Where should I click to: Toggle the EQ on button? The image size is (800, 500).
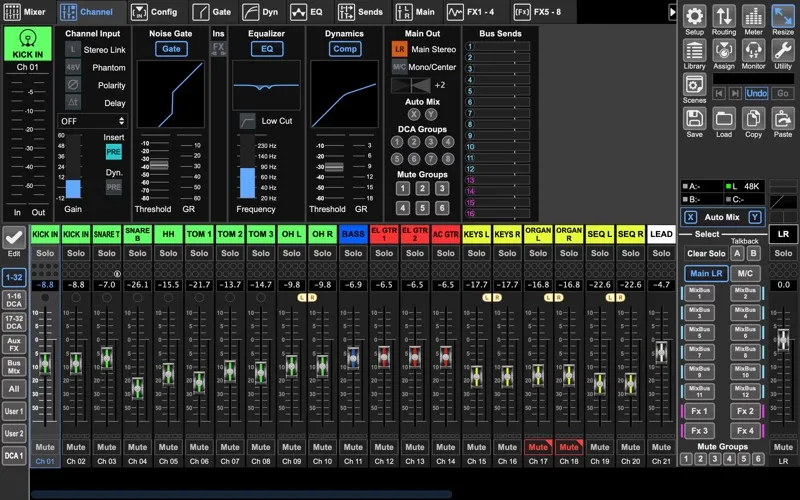pyautogui.click(x=267, y=49)
